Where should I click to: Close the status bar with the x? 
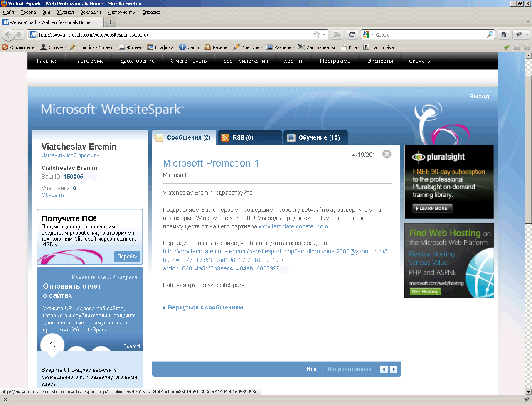coord(5,400)
